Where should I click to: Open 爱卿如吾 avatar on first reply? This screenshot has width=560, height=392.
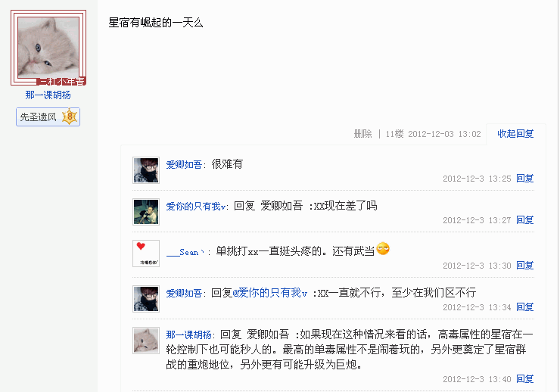click(146, 170)
